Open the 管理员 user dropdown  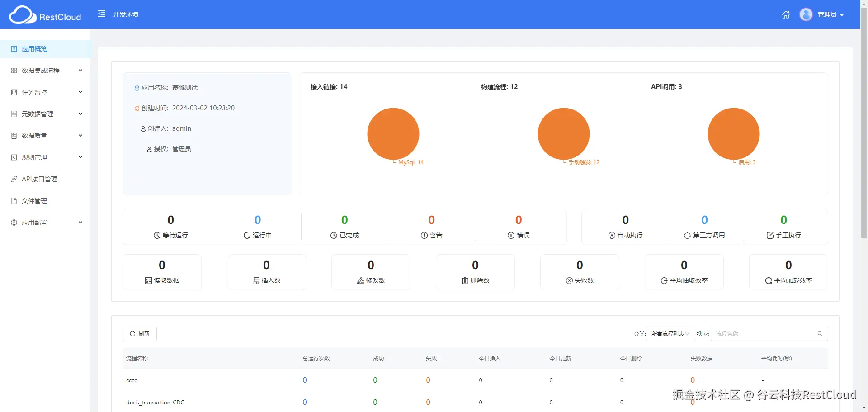830,14
